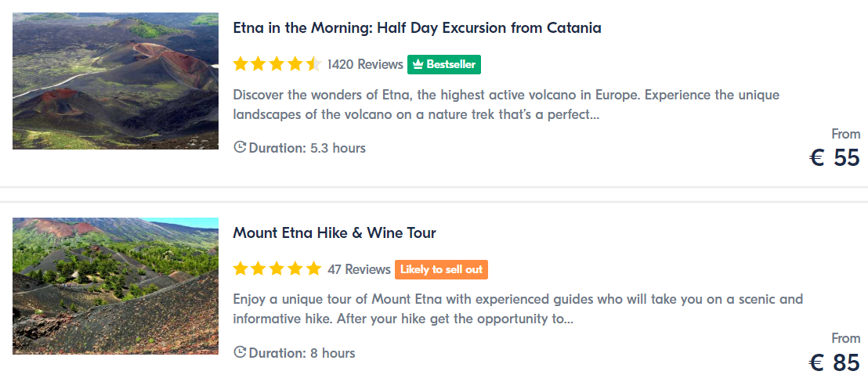
Task: Click the Etna crater landscape thumbnail
Action: (x=115, y=81)
